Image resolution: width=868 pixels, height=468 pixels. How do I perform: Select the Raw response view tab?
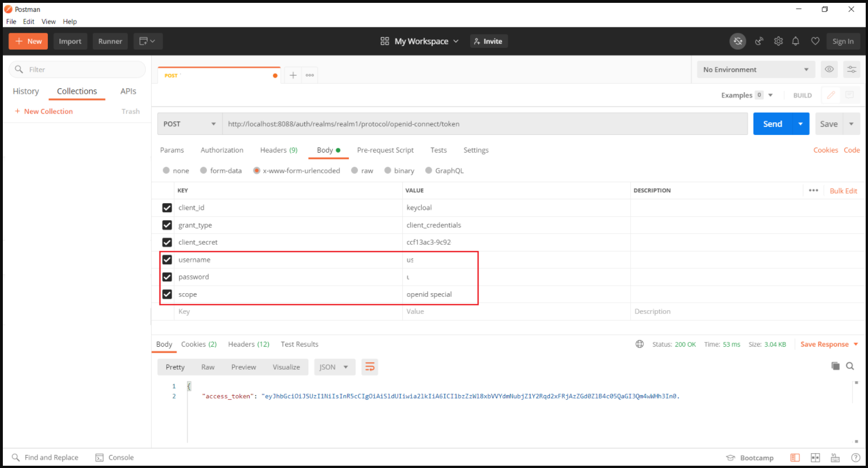click(x=207, y=367)
